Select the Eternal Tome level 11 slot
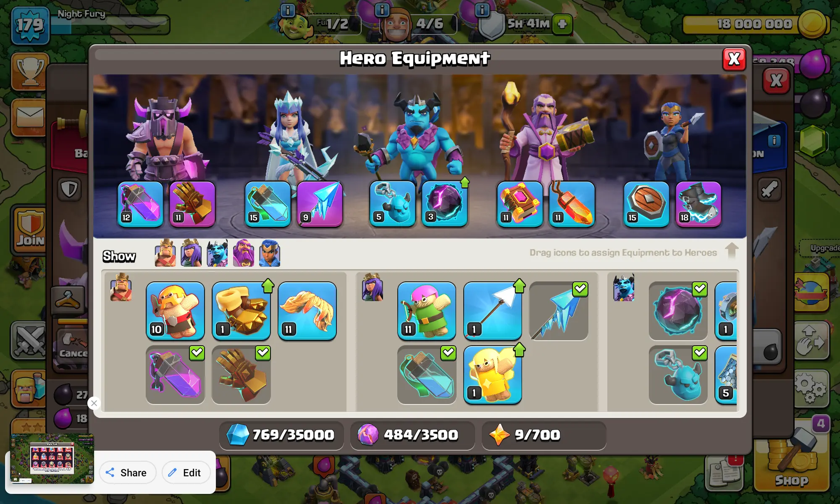The image size is (840, 504). point(520,204)
